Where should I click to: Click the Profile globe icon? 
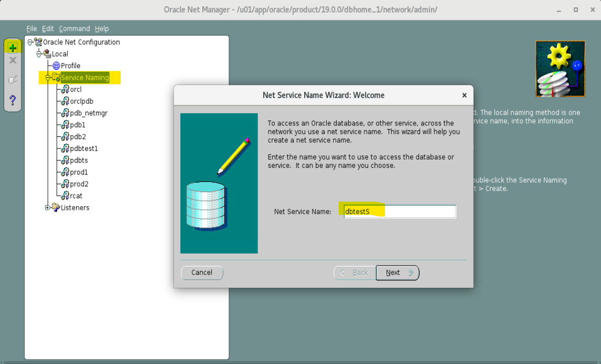56,66
